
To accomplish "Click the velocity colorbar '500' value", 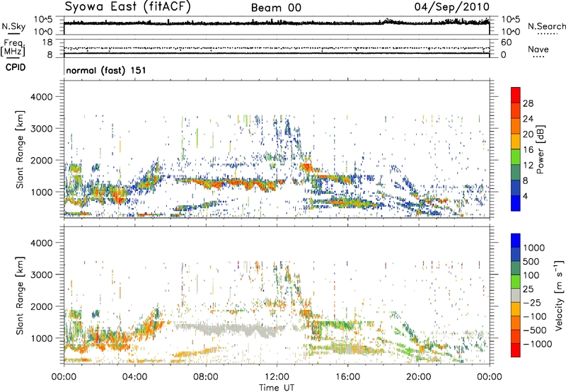I will (531, 261).
